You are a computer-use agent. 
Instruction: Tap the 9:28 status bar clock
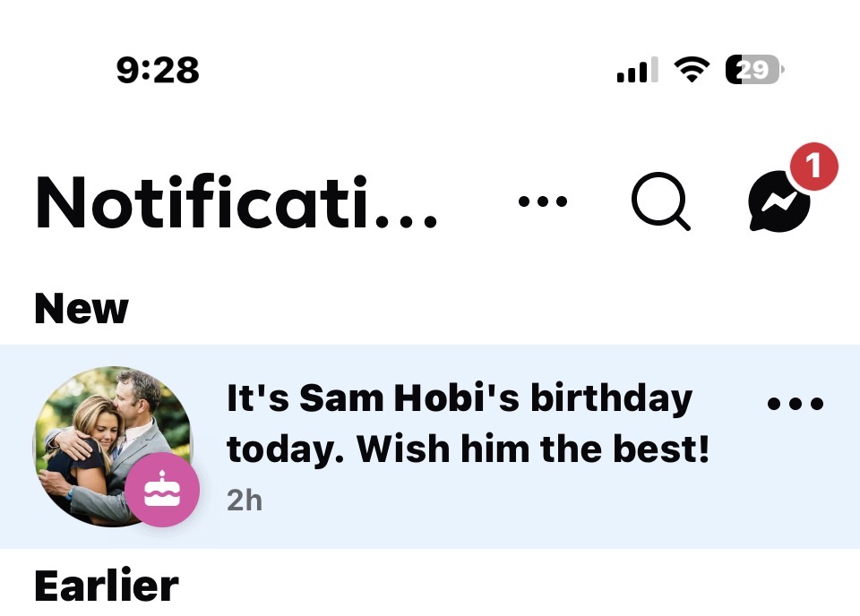point(158,70)
